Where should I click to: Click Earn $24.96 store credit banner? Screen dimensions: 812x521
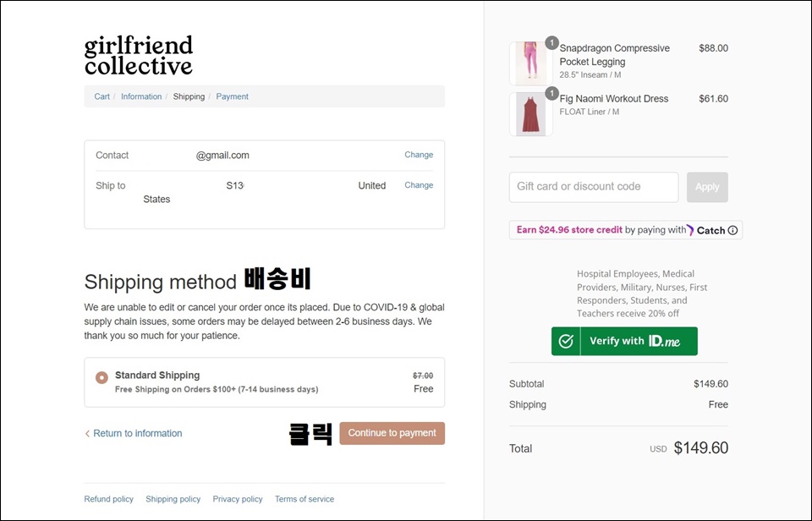tap(626, 230)
